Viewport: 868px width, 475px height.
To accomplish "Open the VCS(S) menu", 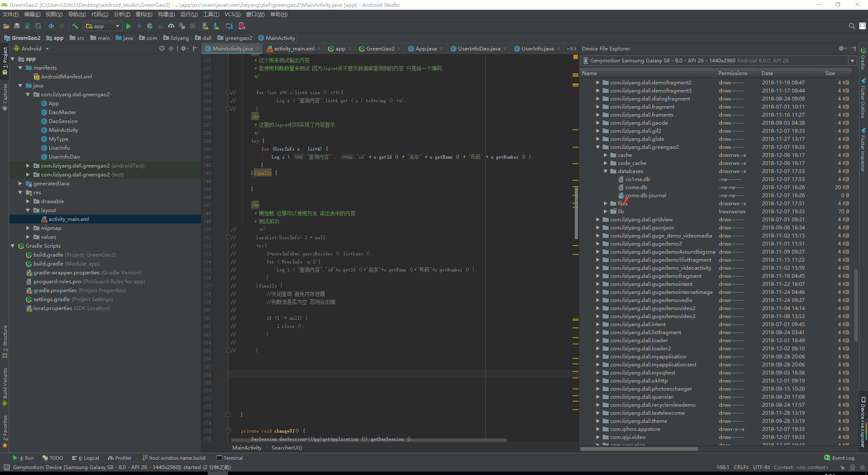I will click(x=232, y=14).
